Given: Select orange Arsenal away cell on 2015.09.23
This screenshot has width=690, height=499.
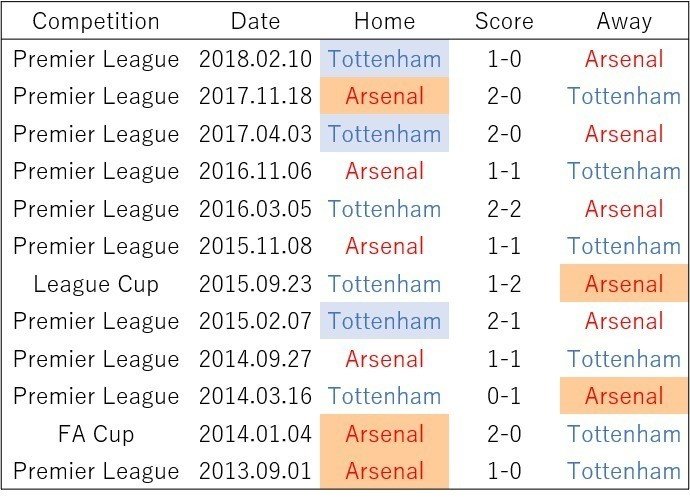Looking at the screenshot, I should click(624, 283).
